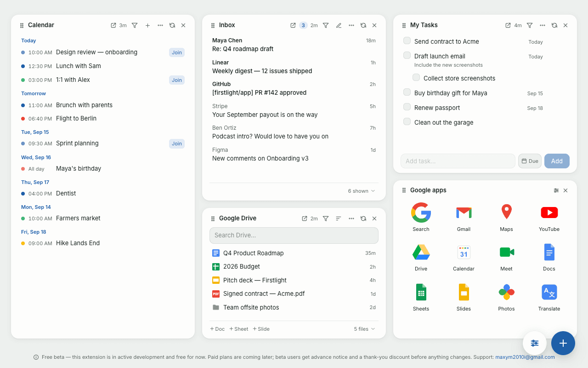Pick a due date with Due button
Viewport: 588px width, 368px height.
click(x=530, y=161)
